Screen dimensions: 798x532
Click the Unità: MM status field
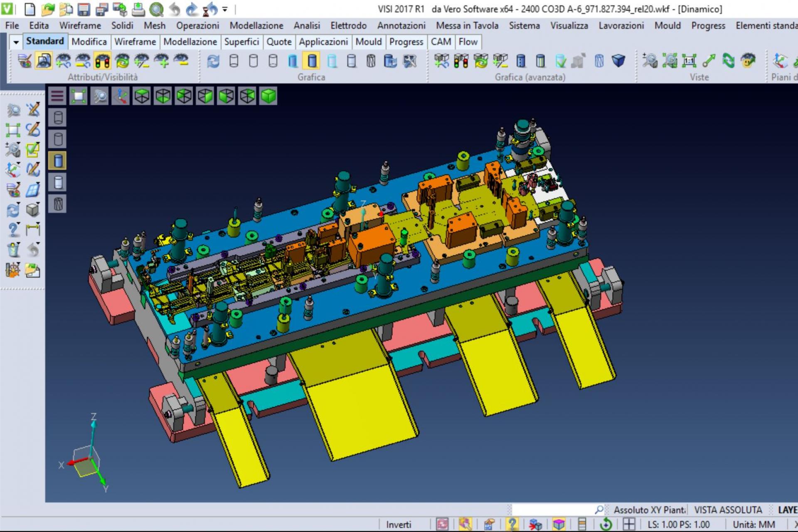click(754, 525)
